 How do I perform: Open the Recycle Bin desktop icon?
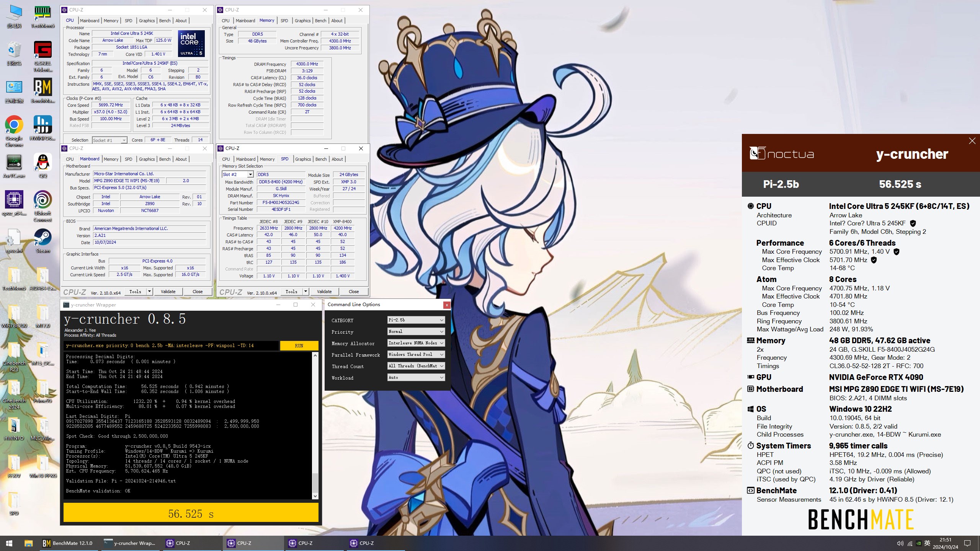pos(14,53)
